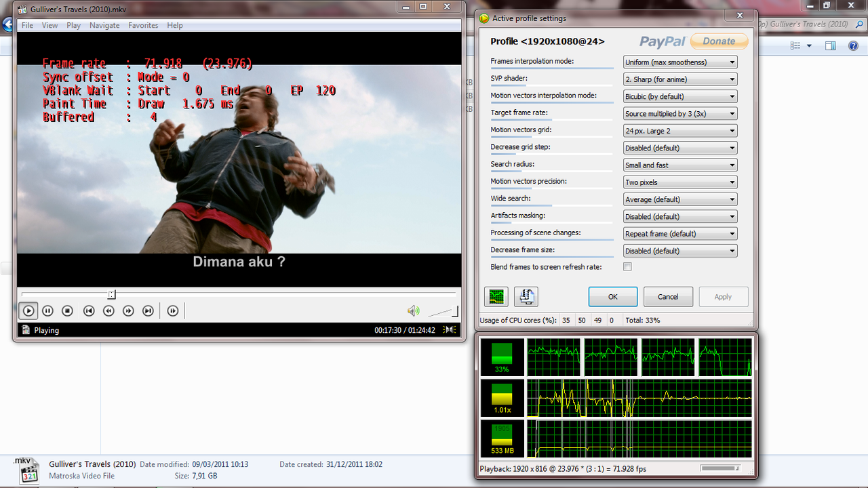Viewport: 868px width, 488px height.
Task: Click the rewind (decrease speed) button
Action: [108, 311]
